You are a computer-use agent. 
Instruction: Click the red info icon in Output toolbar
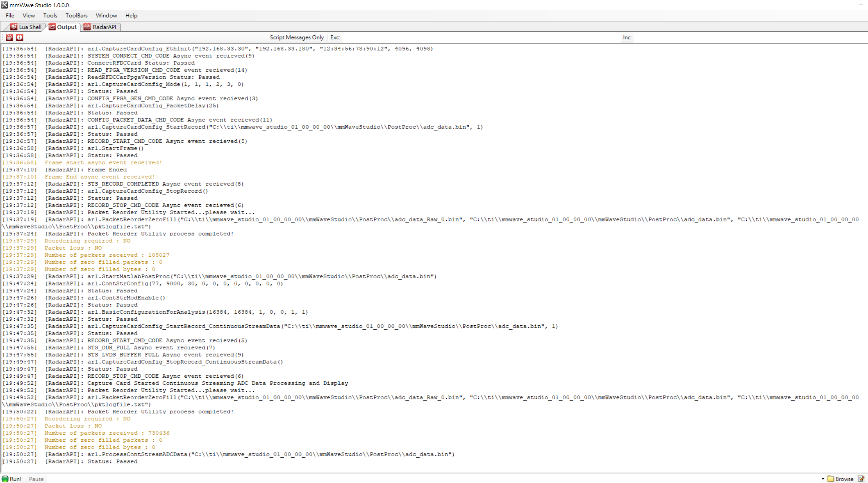(x=20, y=37)
